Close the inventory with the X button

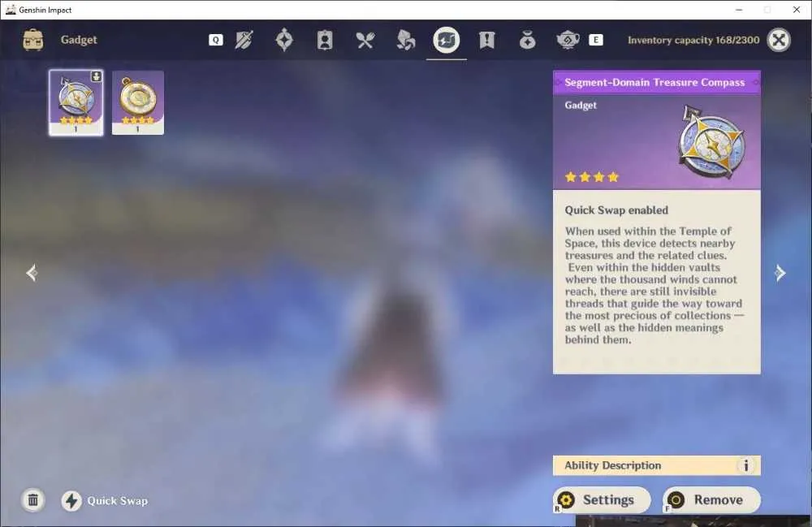(x=779, y=40)
